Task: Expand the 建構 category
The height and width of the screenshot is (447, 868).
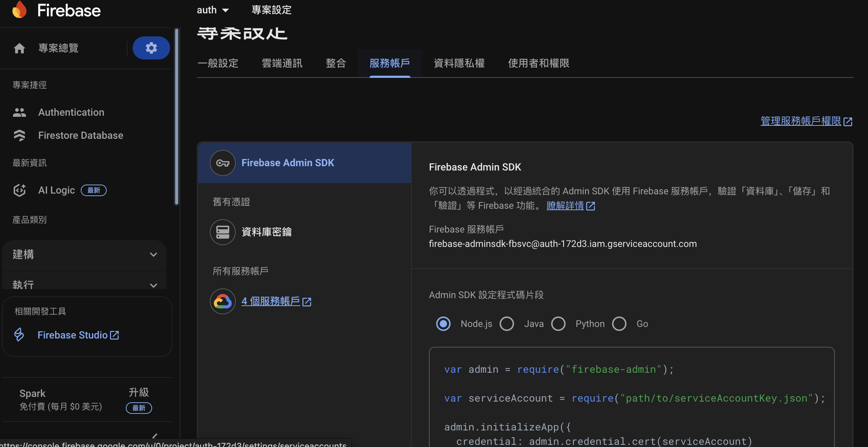Action: [84, 255]
